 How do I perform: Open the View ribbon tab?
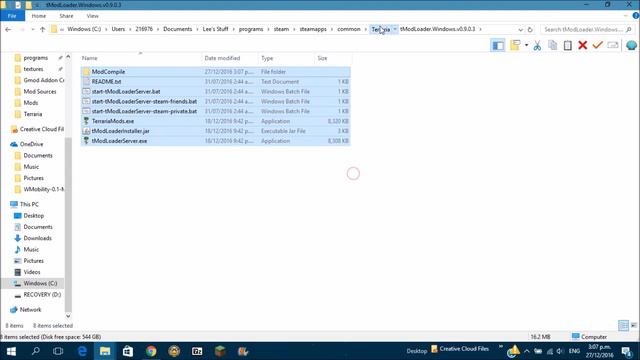93,16
